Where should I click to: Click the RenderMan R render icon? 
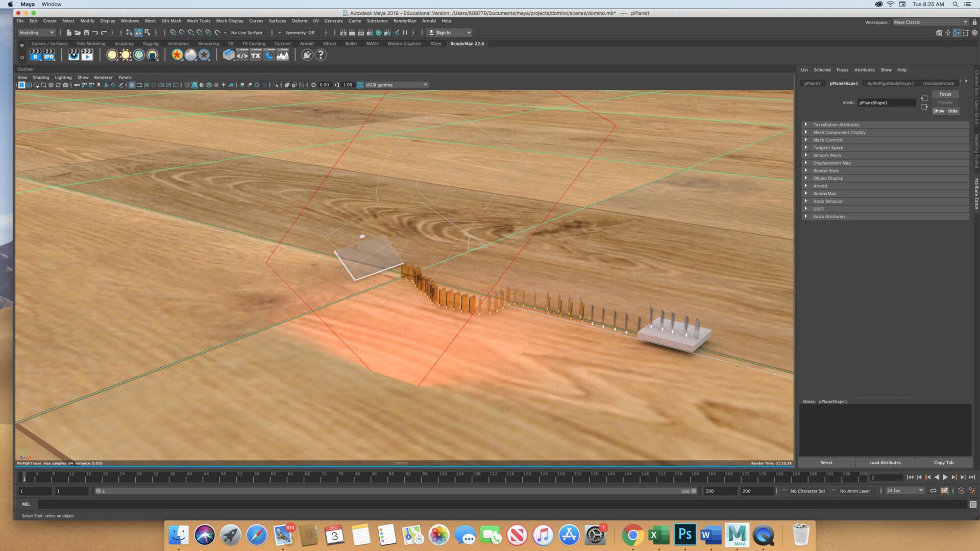point(35,55)
